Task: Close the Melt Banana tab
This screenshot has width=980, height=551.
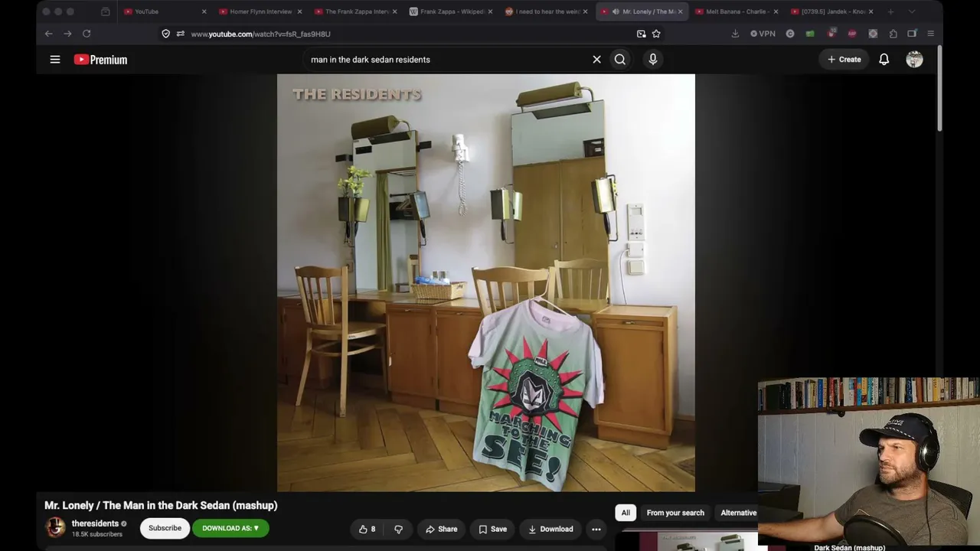Action: (776, 11)
